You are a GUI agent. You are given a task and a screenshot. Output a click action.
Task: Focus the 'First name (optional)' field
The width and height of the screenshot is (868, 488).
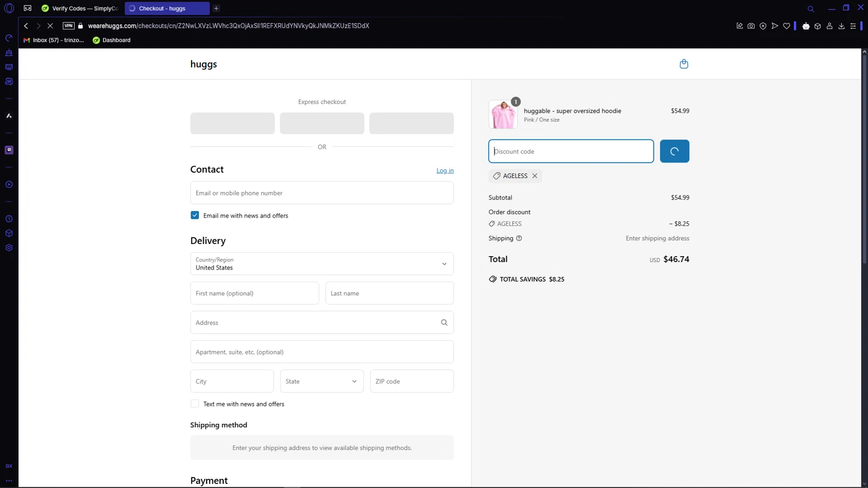click(255, 293)
